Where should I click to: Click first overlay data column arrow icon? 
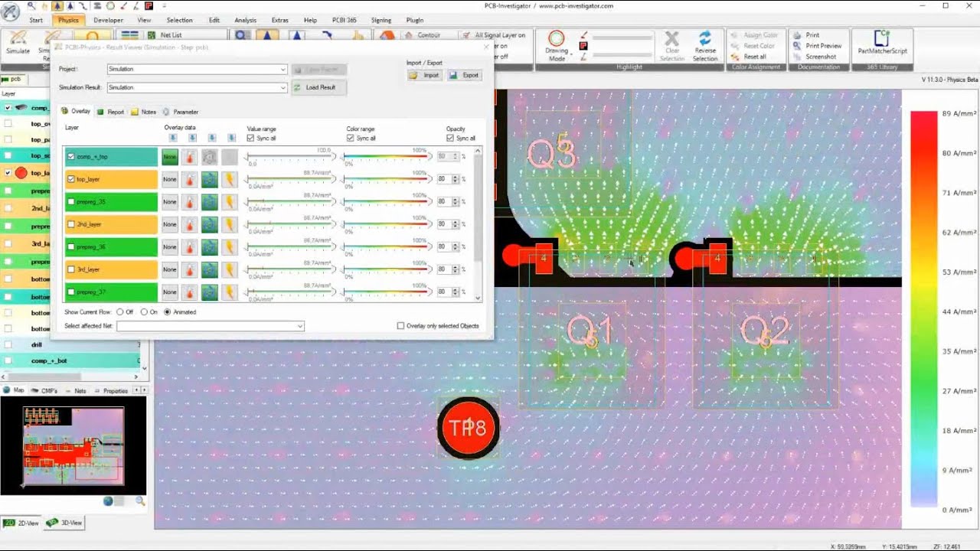173,138
